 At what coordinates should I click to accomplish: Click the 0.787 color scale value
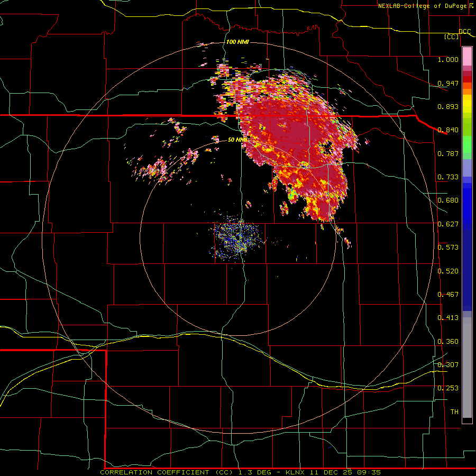click(448, 153)
